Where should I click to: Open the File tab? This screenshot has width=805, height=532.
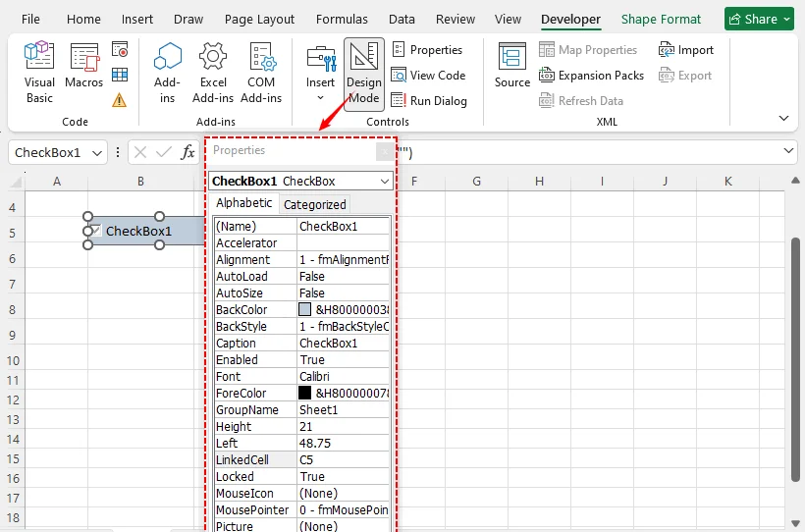[x=30, y=20]
